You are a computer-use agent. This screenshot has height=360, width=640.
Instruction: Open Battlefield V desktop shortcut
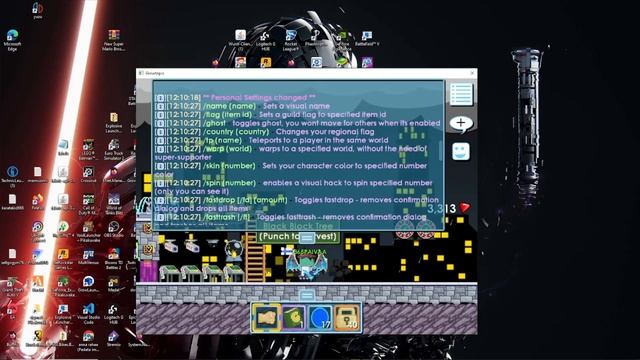click(x=367, y=38)
